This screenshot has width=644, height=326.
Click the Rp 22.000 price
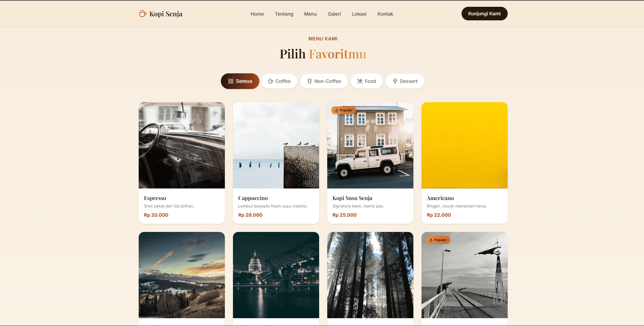[439, 215]
